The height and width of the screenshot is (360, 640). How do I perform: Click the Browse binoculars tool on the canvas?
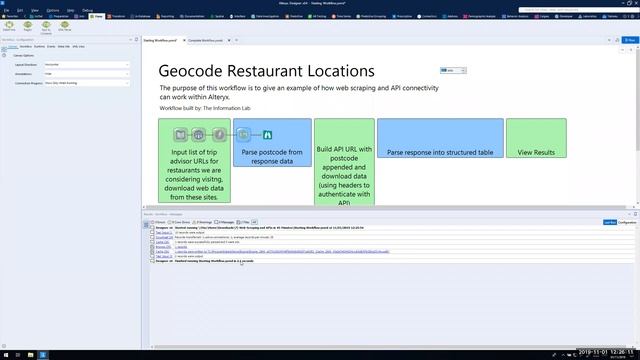tap(267, 135)
